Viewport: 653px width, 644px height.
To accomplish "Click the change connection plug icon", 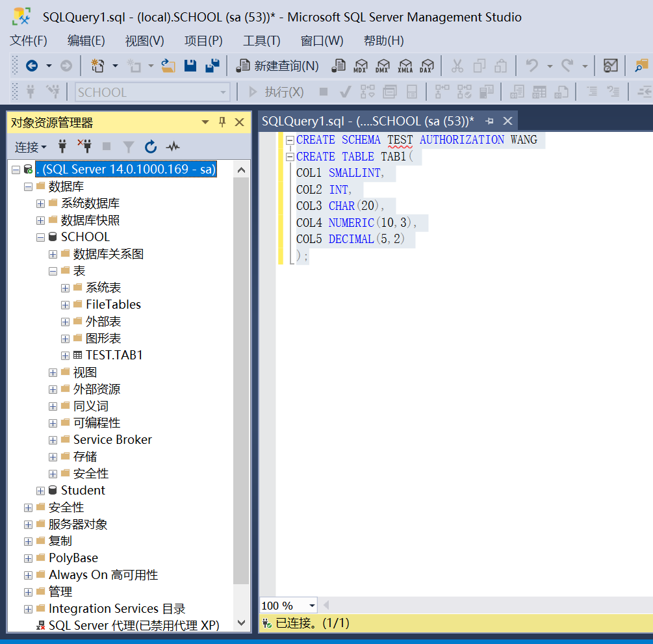I will pyautogui.click(x=53, y=92).
